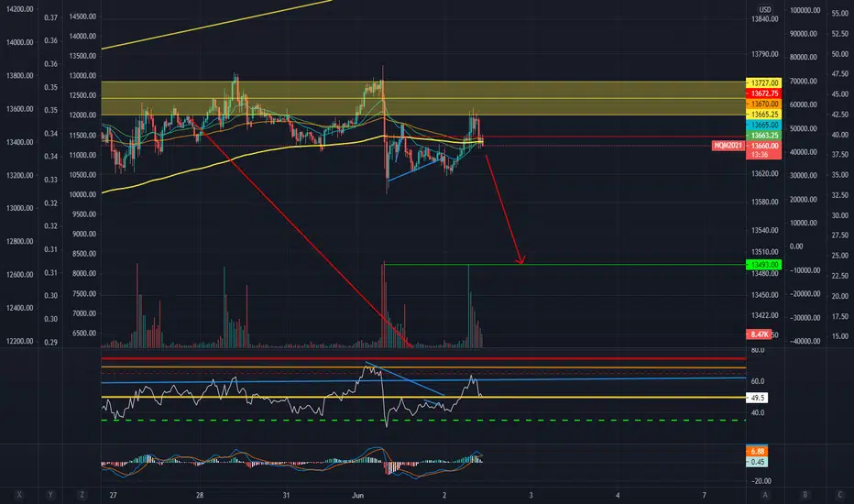
Task: Click the 13727.00 yellow price label
Action: click(763, 82)
